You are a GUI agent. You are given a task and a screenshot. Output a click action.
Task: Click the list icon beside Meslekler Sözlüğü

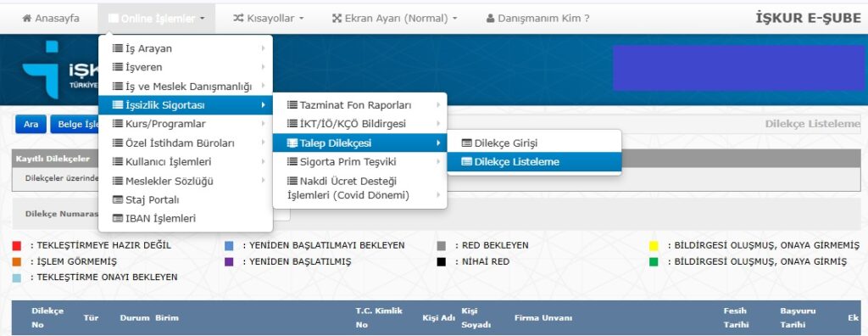click(x=117, y=181)
